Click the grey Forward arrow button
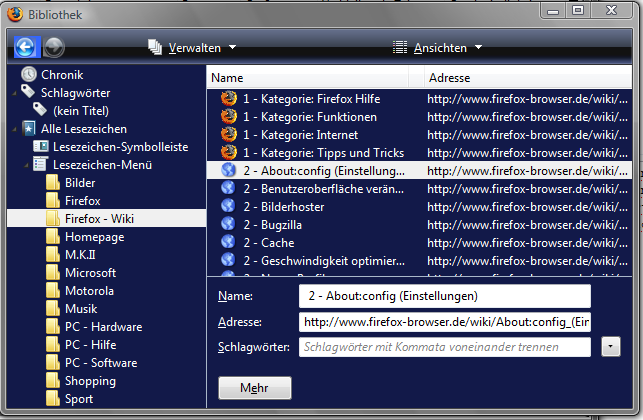This screenshot has width=643, height=420. click(x=54, y=47)
